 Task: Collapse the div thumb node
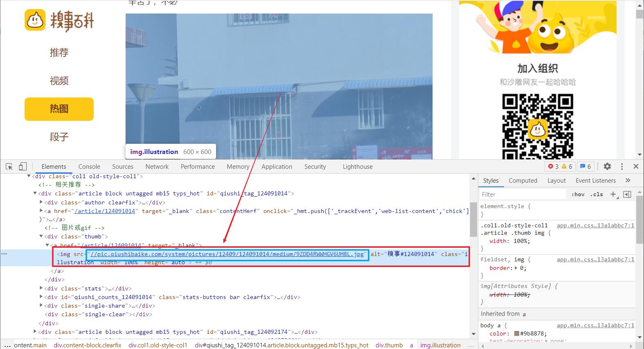(41, 236)
